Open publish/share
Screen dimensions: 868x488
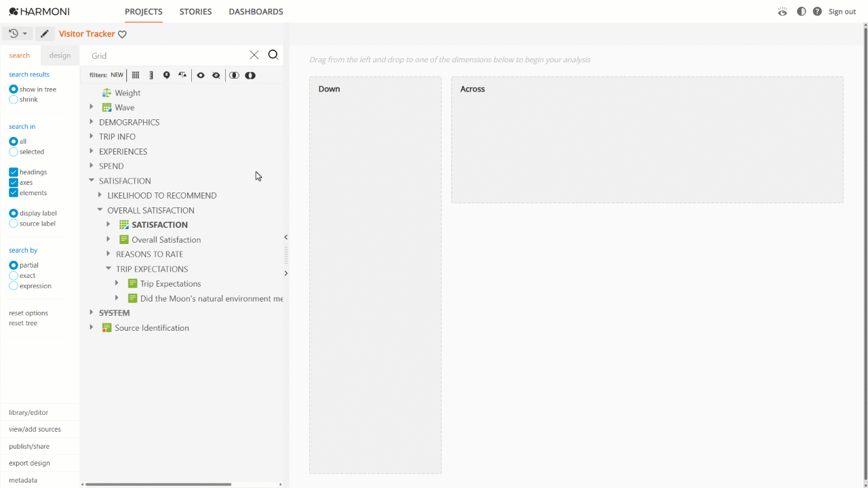click(x=29, y=447)
